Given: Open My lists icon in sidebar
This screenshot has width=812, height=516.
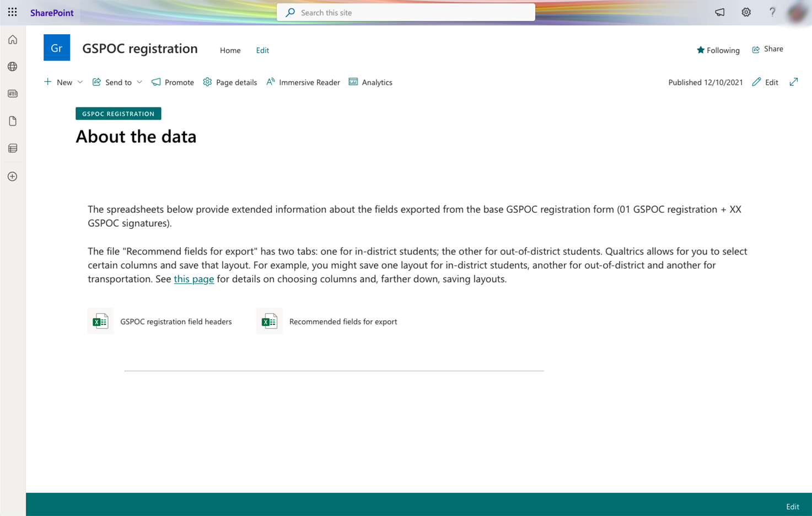Looking at the screenshot, I should (x=13, y=148).
